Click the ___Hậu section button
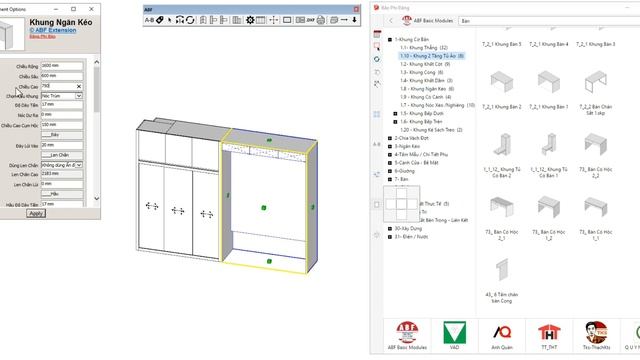The width and height of the screenshot is (640, 360). (62, 194)
